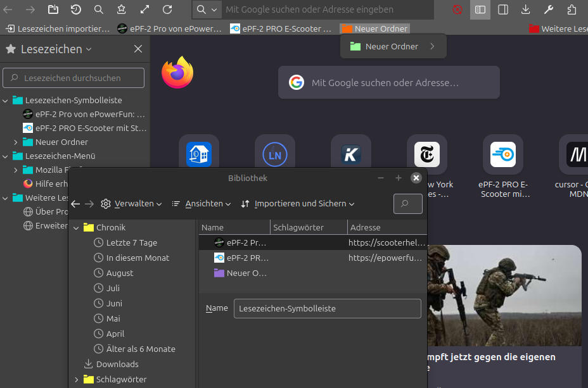
Task: Sort by the Adresse column header
Action: tap(387, 227)
